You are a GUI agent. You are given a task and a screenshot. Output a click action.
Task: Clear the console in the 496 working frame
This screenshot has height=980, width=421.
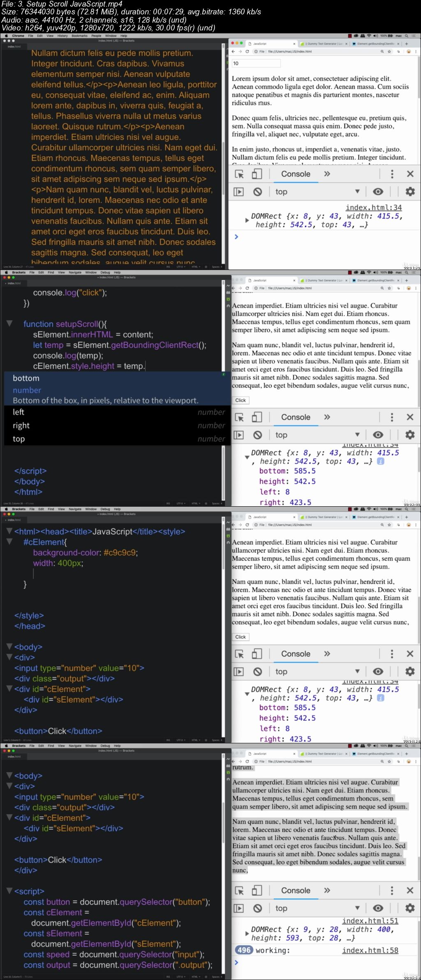258,908
